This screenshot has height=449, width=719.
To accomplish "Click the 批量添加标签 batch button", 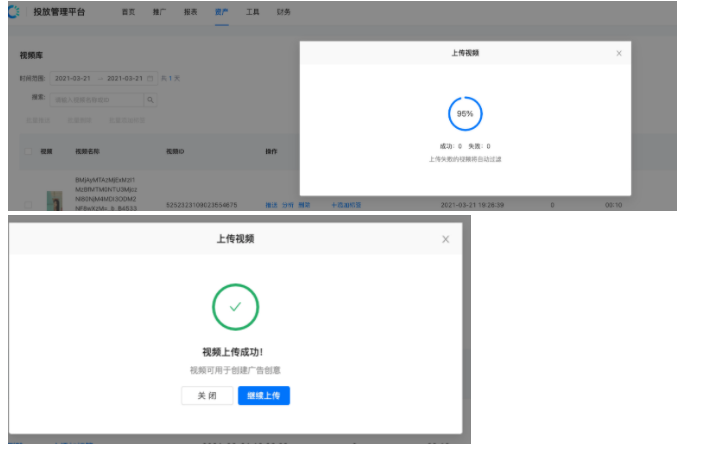I will (127, 120).
